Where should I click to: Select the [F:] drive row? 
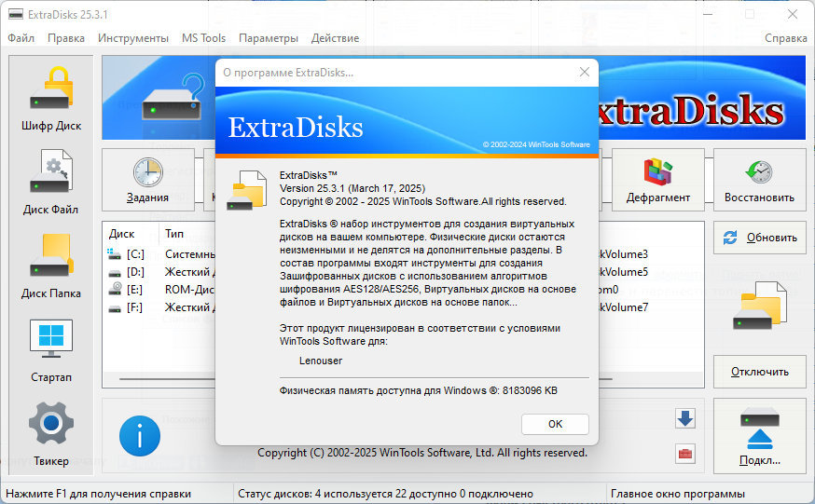click(161, 307)
